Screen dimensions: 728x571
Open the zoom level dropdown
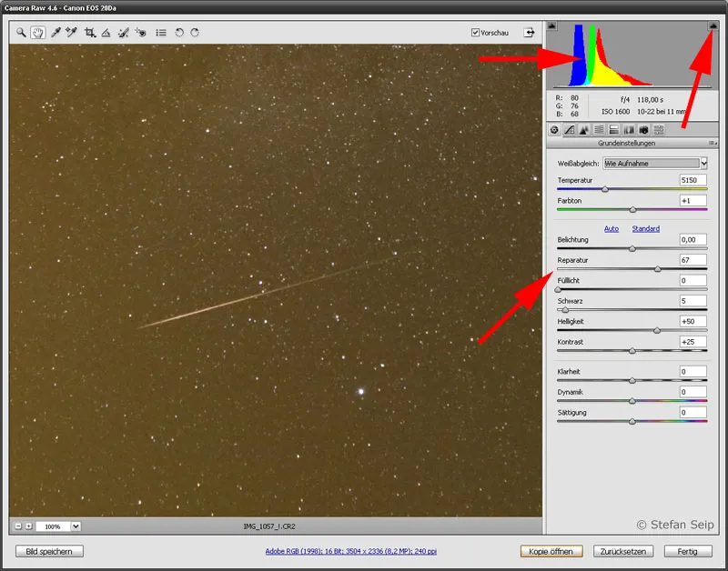pos(75,526)
